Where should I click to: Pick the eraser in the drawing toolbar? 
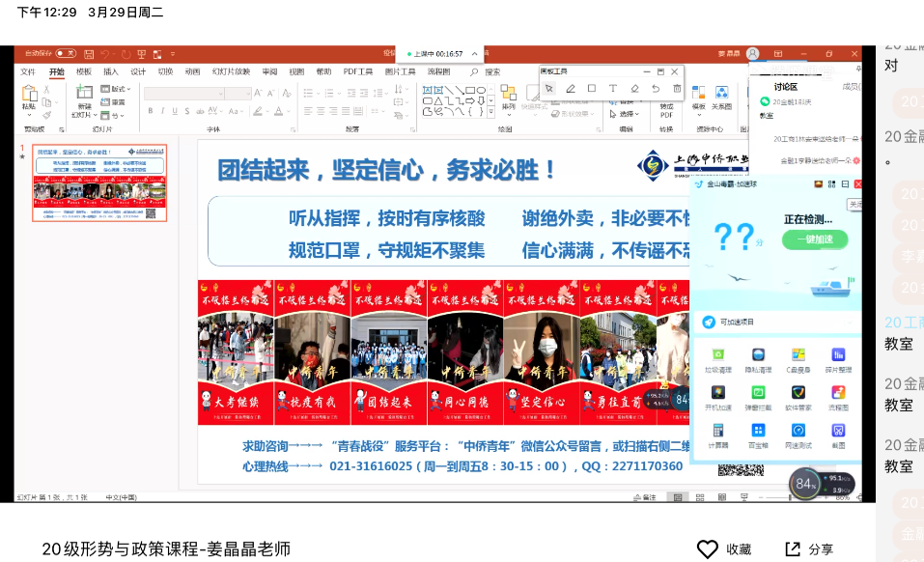coord(634,89)
